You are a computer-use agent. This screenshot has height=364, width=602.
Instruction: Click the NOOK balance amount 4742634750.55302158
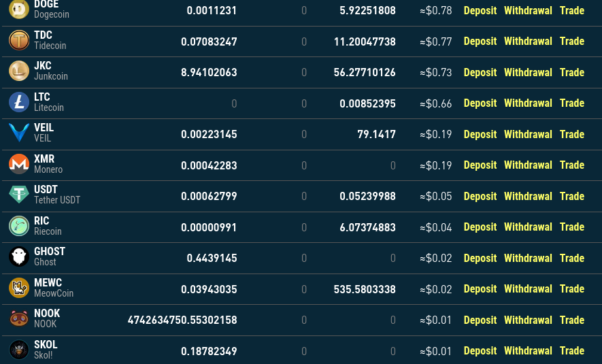coord(182,320)
